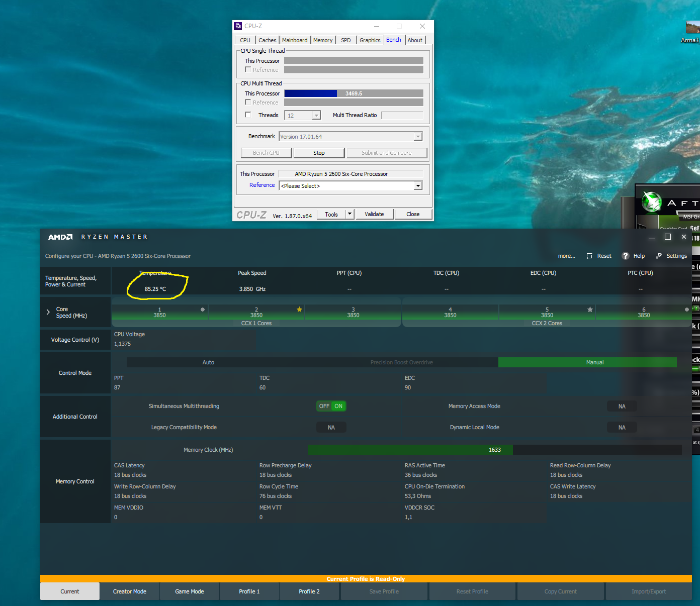The height and width of the screenshot is (606, 700).
Task: Select the Arma3 desktop shortcut icon
Action: click(x=693, y=32)
